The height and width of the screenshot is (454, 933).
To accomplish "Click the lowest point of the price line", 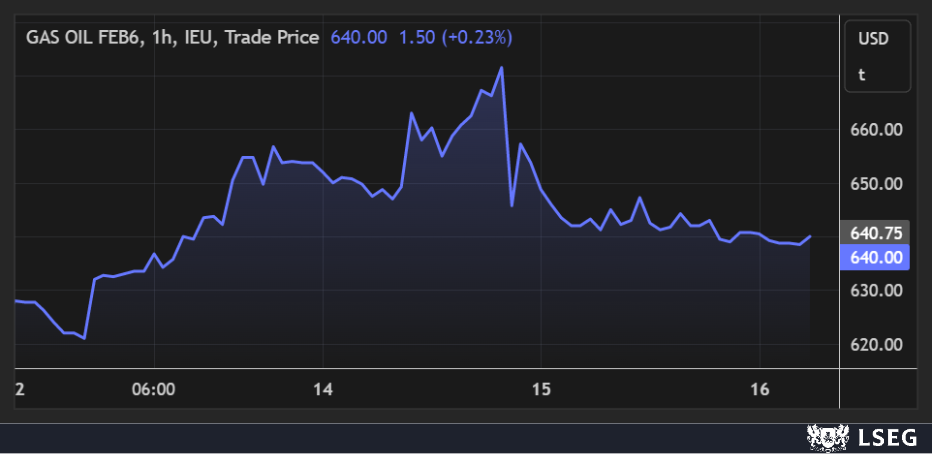I will click(x=84, y=338).
